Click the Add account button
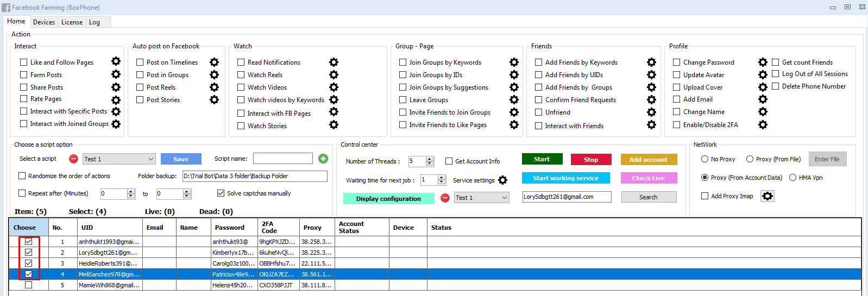This screenshot has height=296, width=868. [649, 159]
